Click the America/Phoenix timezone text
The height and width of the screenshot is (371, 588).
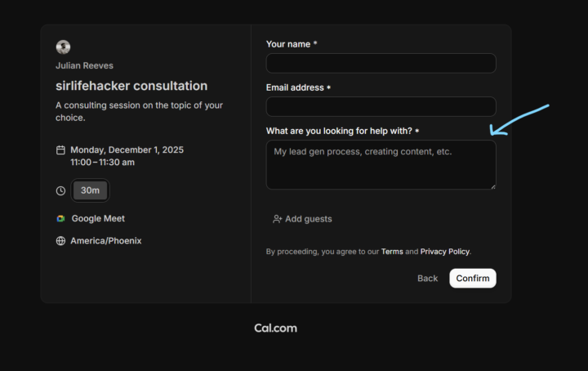(106, 241)
